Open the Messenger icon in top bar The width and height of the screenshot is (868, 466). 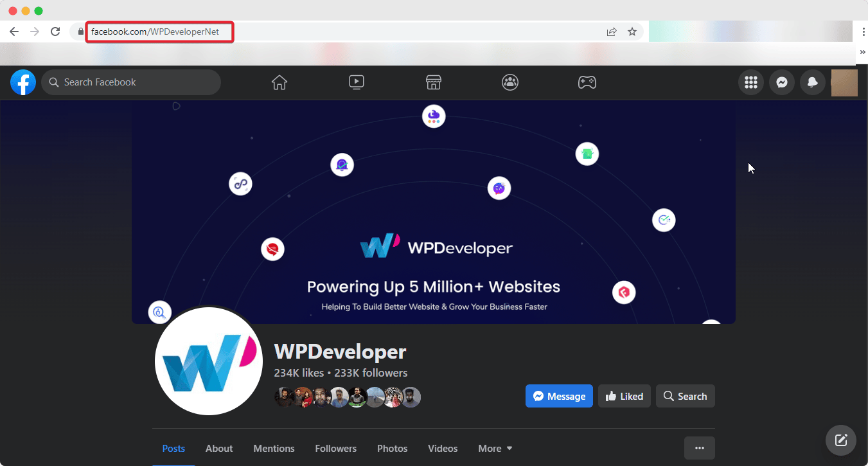tap(782, 82)
